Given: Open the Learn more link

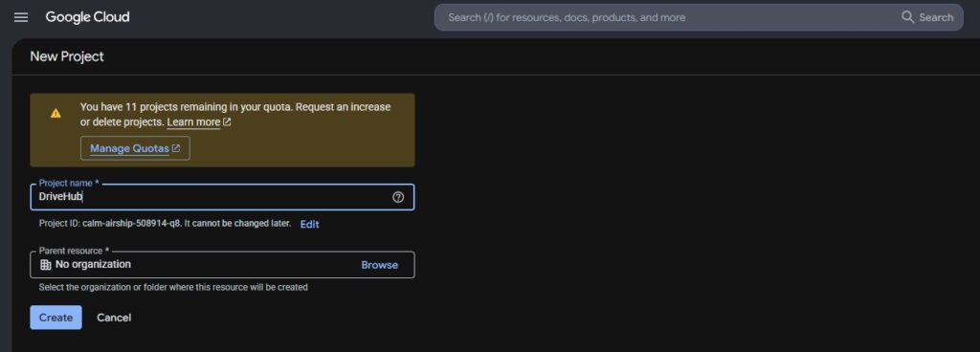Looking at the screenshot, I should tap(193, 122).
